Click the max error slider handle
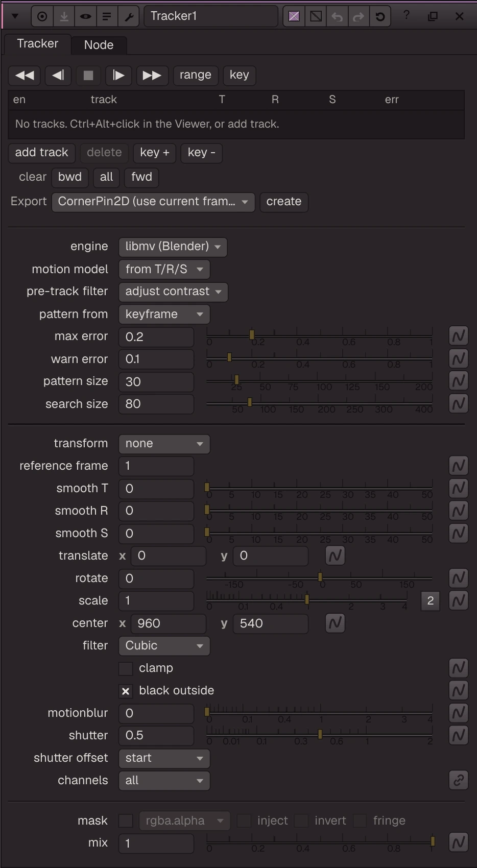 click(x=252, y=335)
